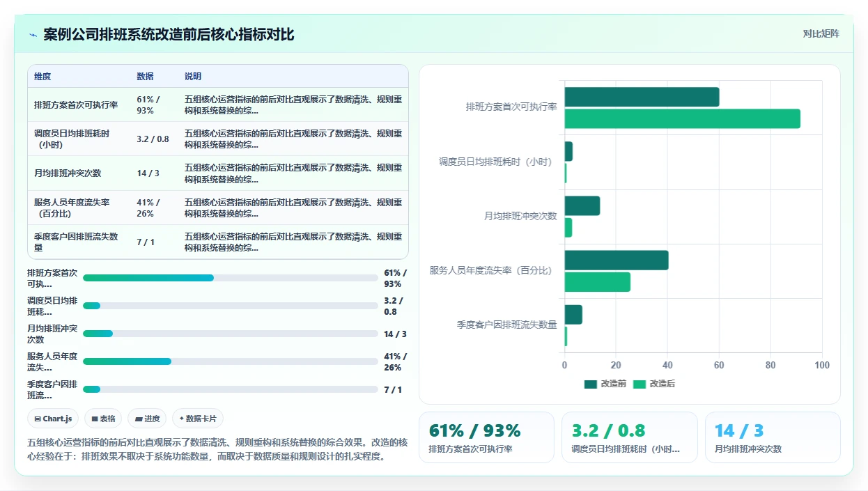Click the 排班方案首次可执行率 progress bar
The image size is (868, 491).
[231, 278]
